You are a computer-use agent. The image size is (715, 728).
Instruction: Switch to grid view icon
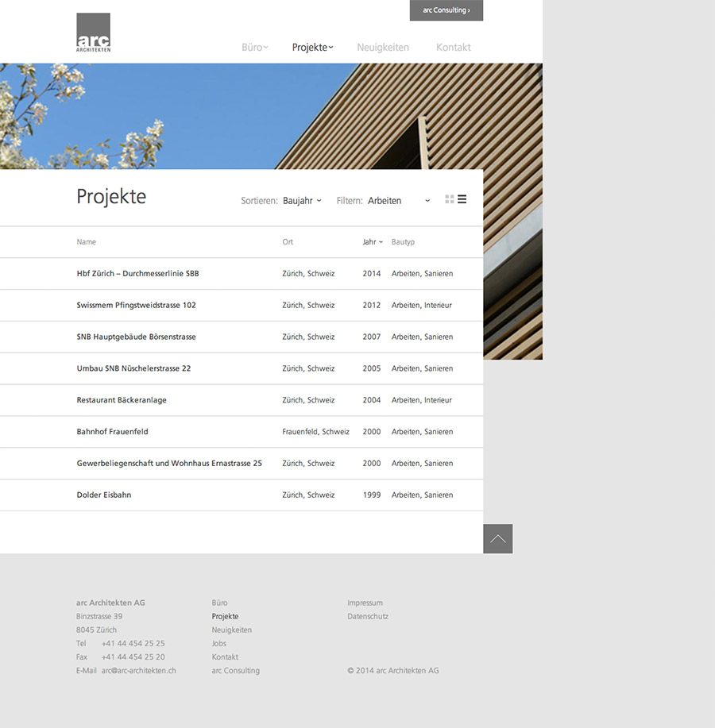[x=449, y=199]
